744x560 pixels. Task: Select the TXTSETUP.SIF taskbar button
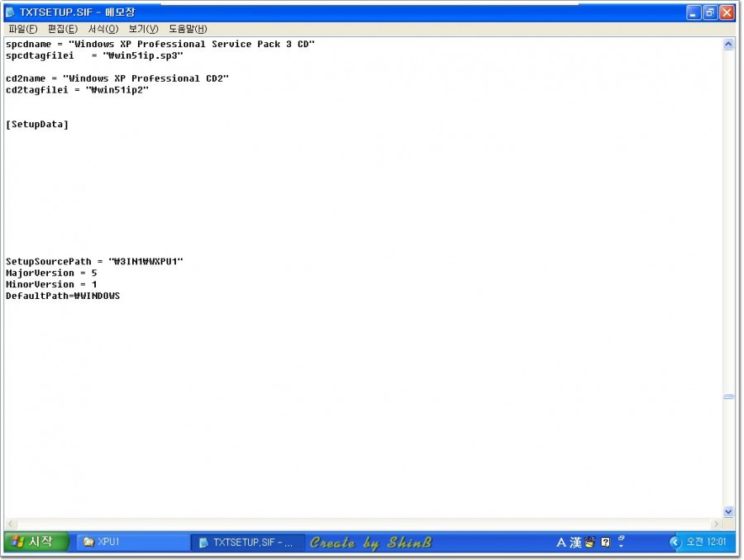coord(248,542)
